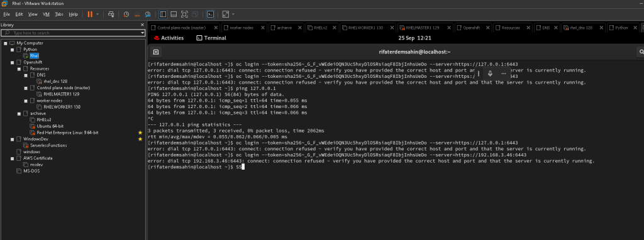
Task: Collapse the Resources folder in Library
Action: point(19,69)
